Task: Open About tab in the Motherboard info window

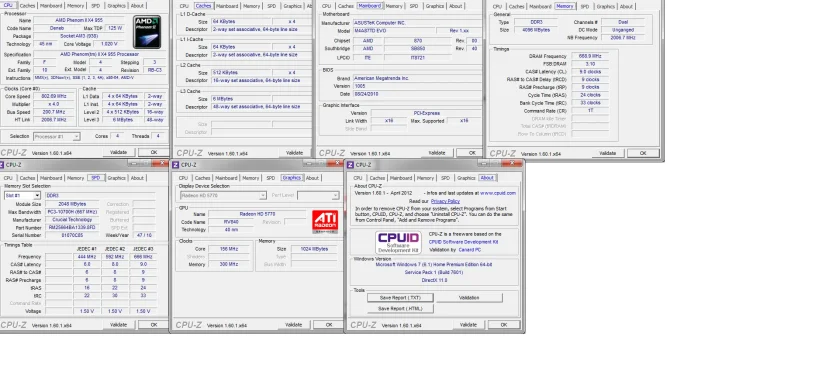Action: coord(455,6)
